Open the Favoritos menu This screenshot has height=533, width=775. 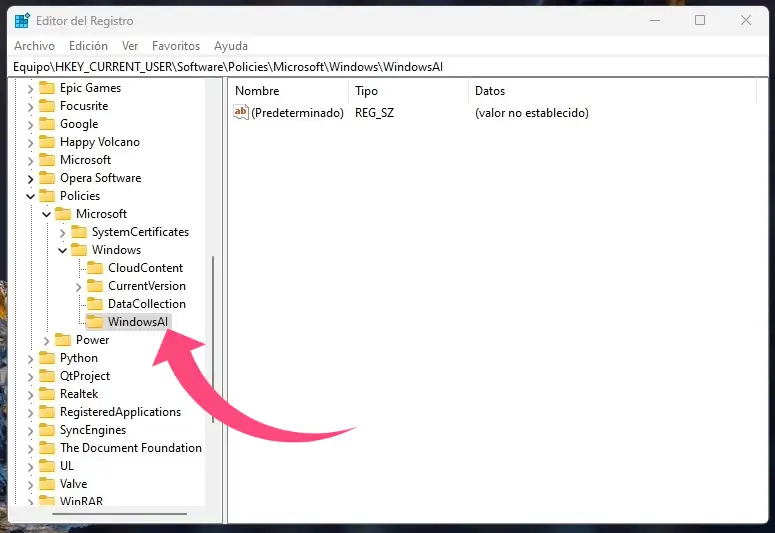[x=176, y=46]
